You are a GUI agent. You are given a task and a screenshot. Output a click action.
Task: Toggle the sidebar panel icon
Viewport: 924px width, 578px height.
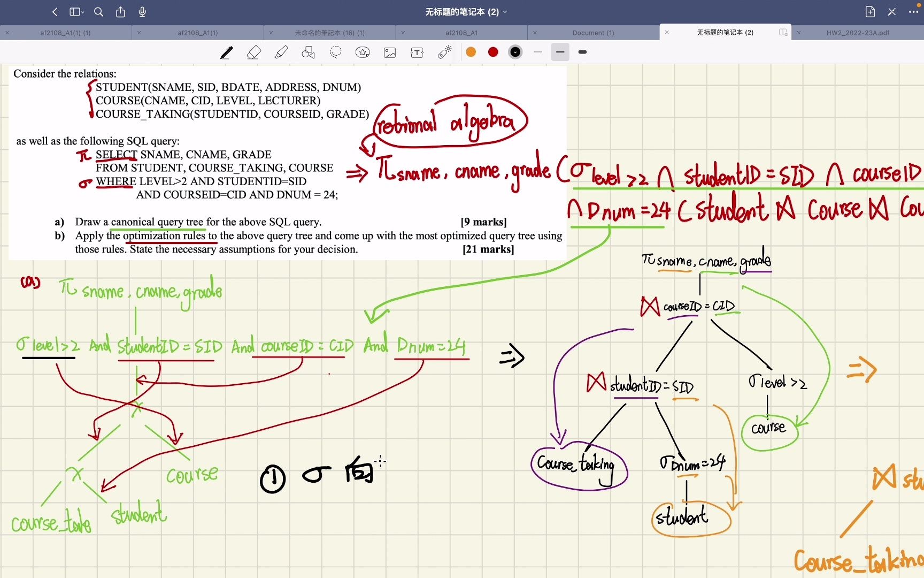point(76,12)
